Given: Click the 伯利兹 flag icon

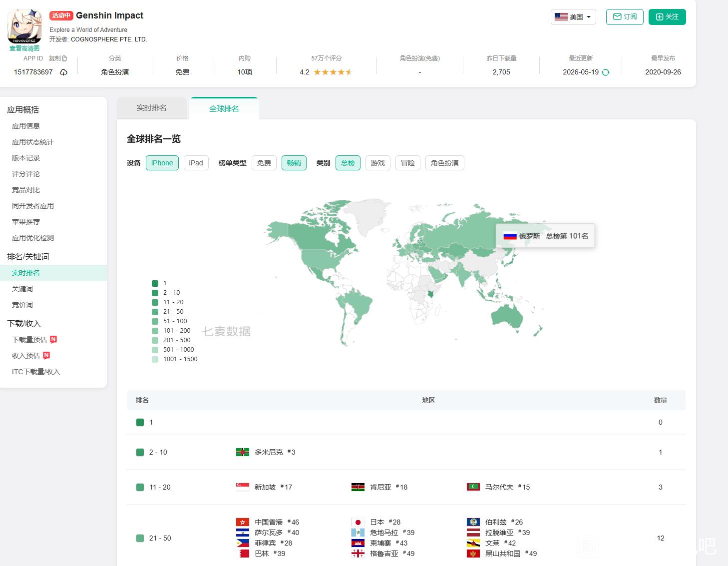Looking at the screenshot, I should coord(473,522).
